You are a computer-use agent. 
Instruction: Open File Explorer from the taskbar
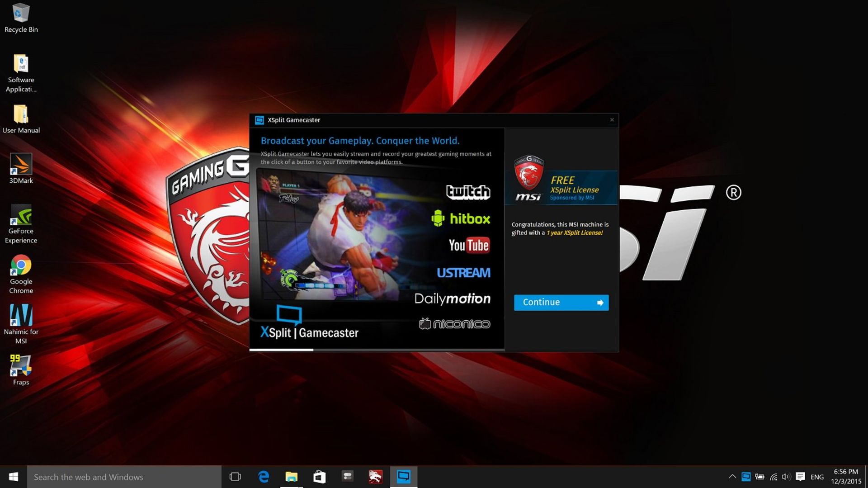(x=292, y=477)
